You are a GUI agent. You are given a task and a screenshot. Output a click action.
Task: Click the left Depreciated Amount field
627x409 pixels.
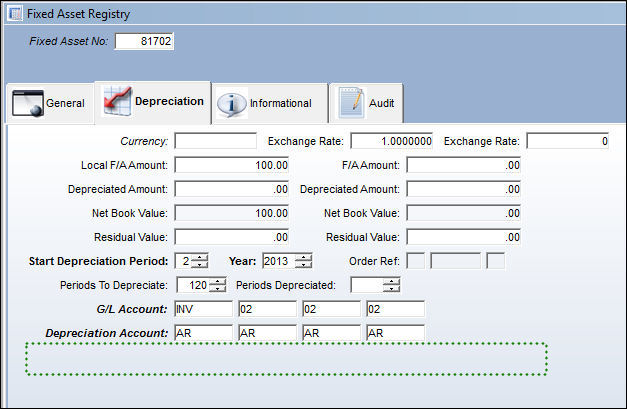pyautogui.click(x=232, y=189)
